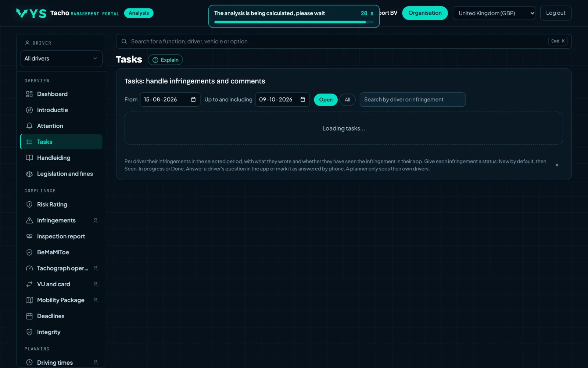Click the Inspection report icon
The height and width of the screenshot is (368, 588).
(29, 236)
